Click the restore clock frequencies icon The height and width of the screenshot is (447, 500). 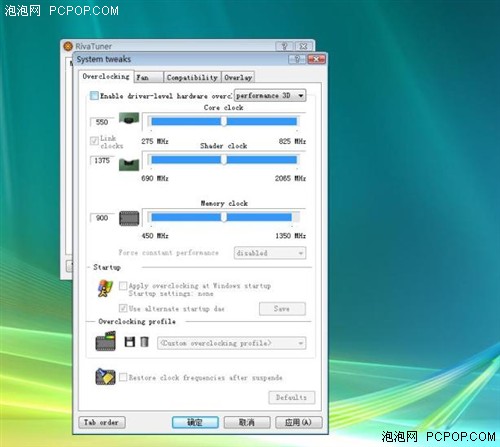click(105, 377)
